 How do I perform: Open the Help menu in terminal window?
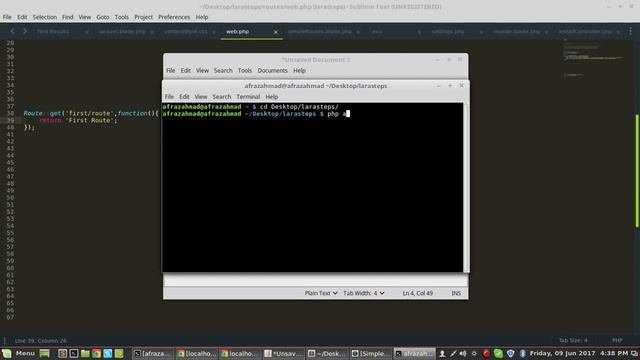(x=271, y=97)
